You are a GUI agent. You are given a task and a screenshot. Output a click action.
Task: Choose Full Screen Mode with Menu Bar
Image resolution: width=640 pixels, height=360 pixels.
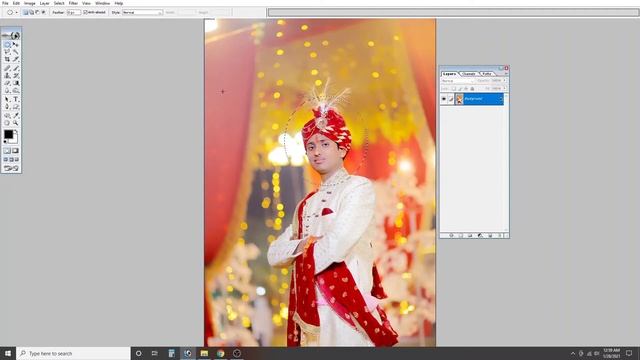point(11,160)
